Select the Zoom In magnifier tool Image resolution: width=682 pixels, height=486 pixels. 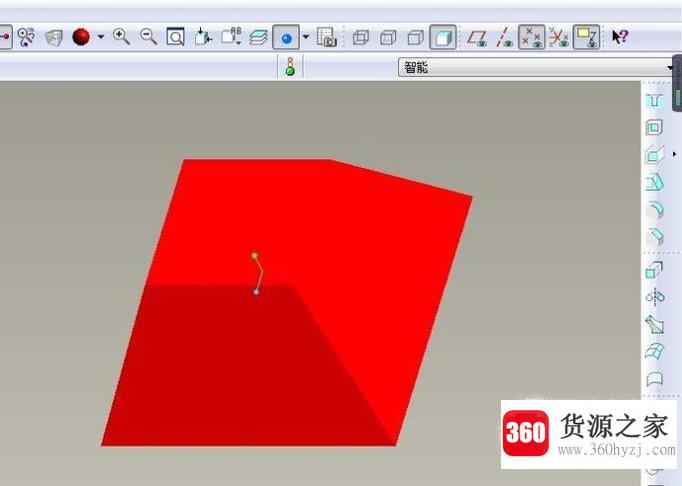[121, 37]
